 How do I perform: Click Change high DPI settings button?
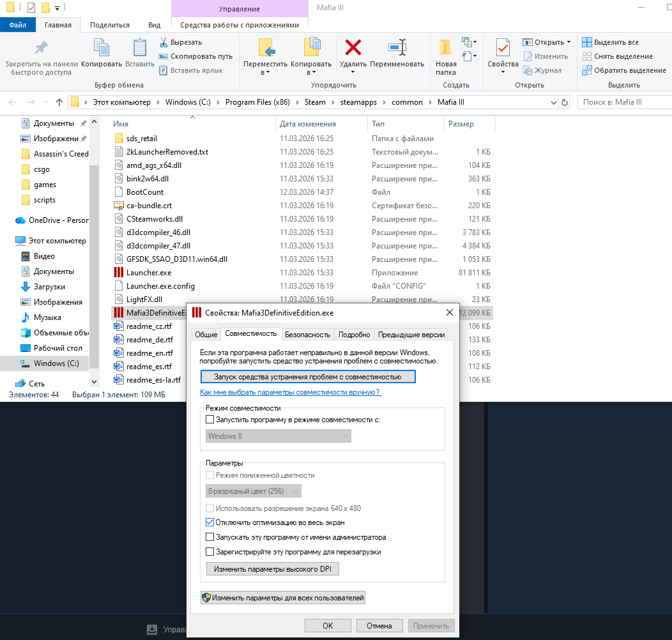click(273, 569)
